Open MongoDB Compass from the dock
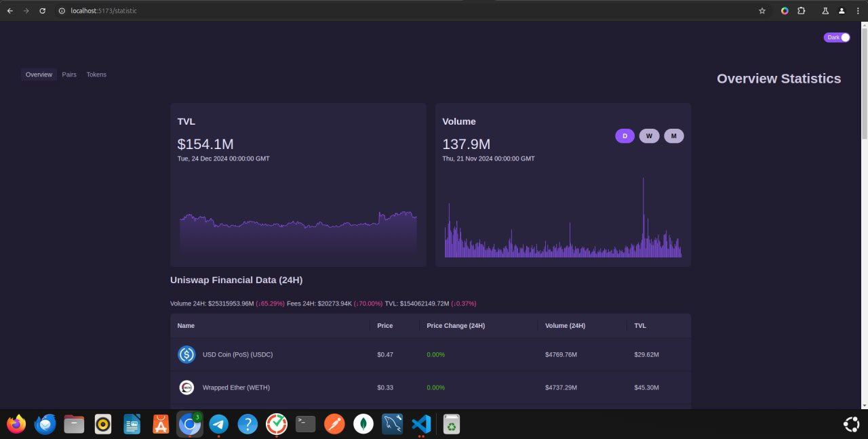The height and width of the screenshot is (439, 868). click(x=363, y=425)
